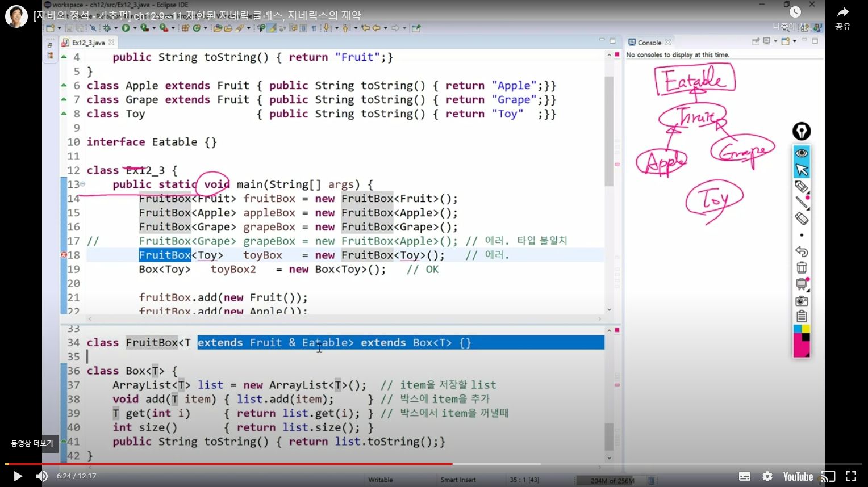Select the pen drawing tool in palette

point(802,186)
